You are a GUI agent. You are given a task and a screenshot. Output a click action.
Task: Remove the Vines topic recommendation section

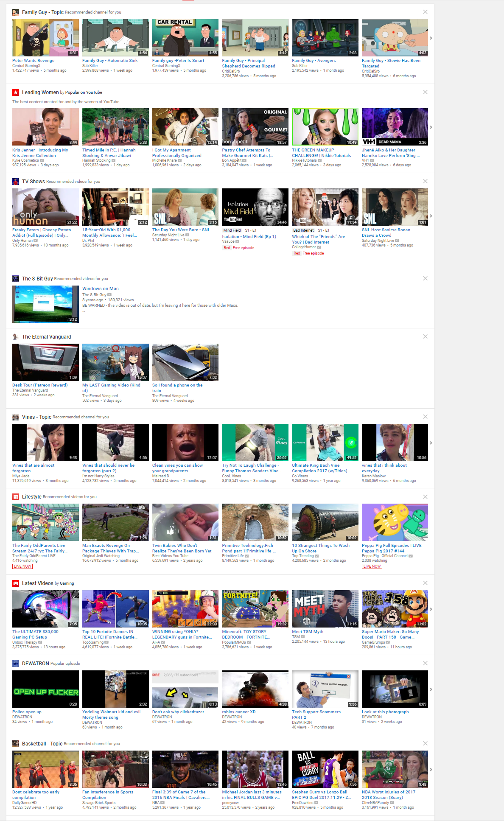point(425,417)
